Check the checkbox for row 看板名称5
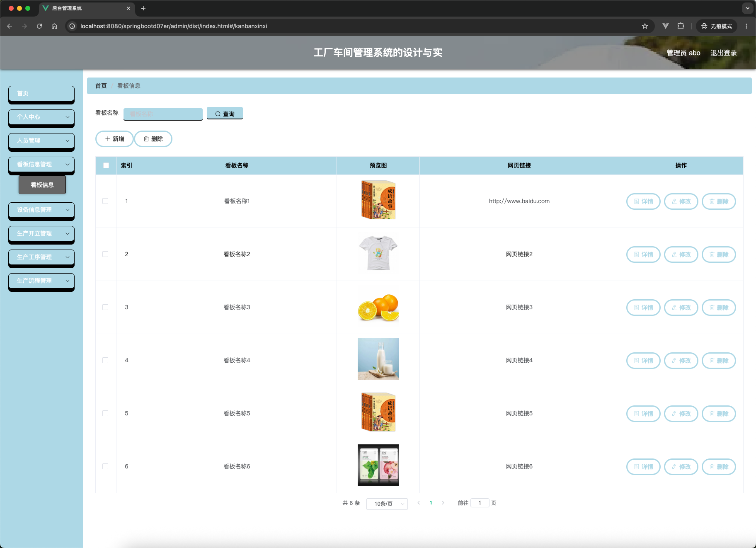Screen dimensions: 756x548 (x=105, y=413)
